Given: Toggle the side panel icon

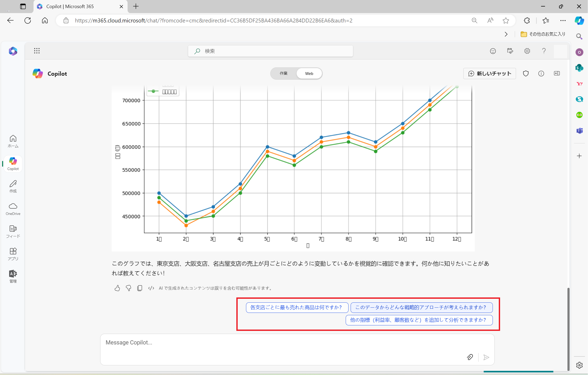Looking at the screenshot, I should tap(557, 73).
